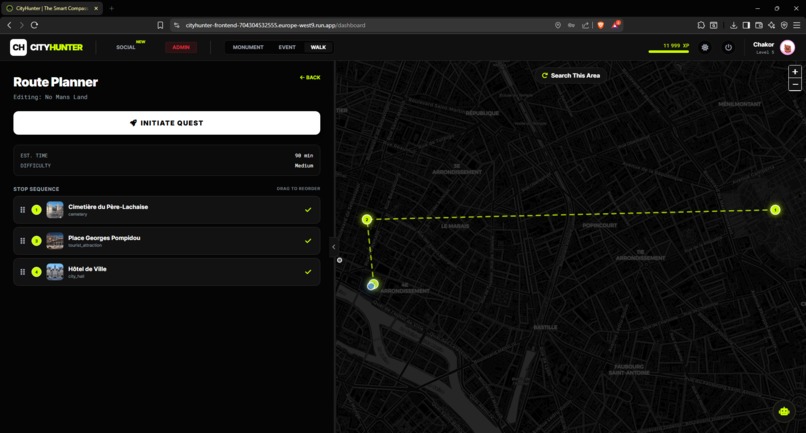Click the '90 min' estimated time value
The width and height of the screenshot is (806, 433).
pos(304,155)
